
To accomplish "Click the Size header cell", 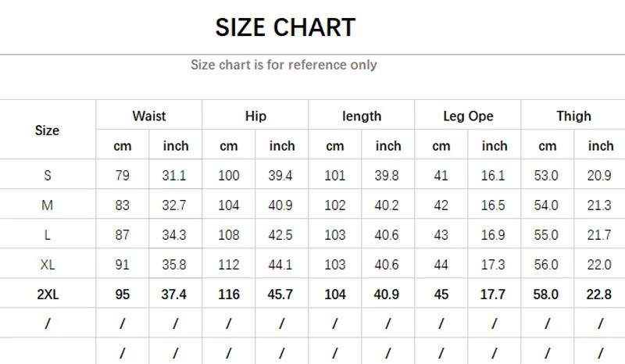I will point(47,130).
